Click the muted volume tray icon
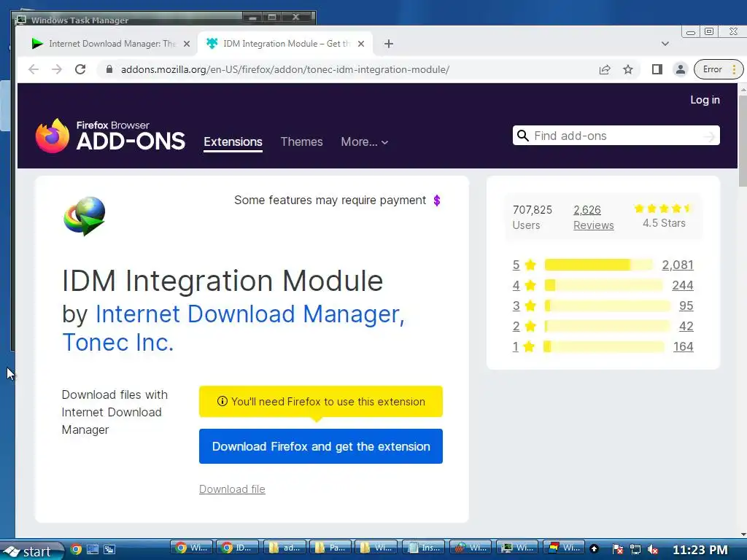 tap(653, 550)
